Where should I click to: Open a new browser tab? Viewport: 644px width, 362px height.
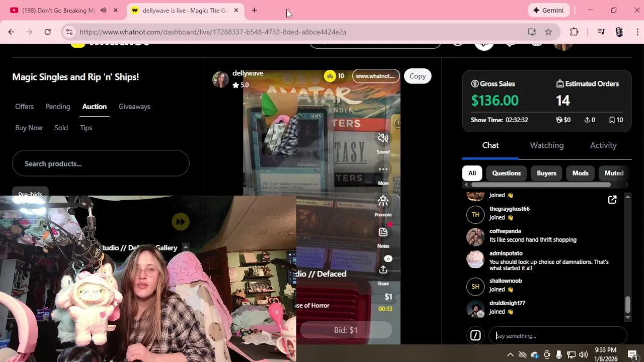coord(254,10)
